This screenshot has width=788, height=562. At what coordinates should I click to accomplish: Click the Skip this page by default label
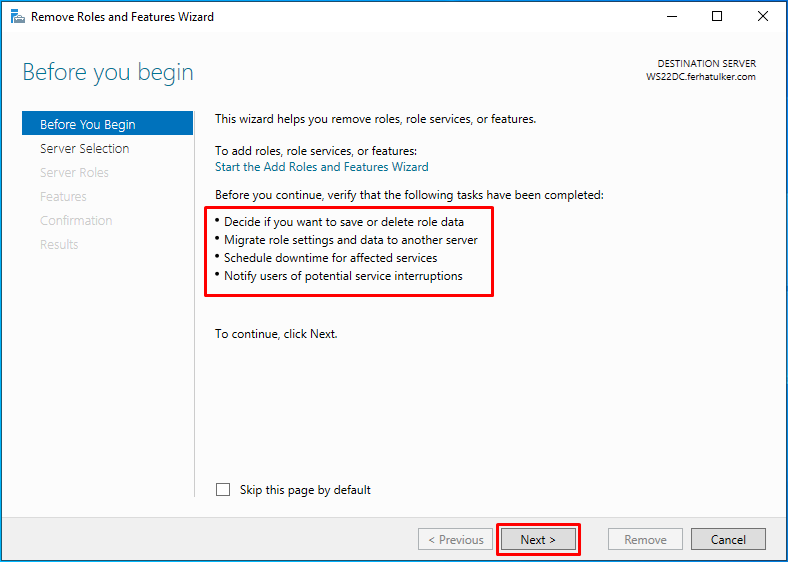[x=305, y=490]
